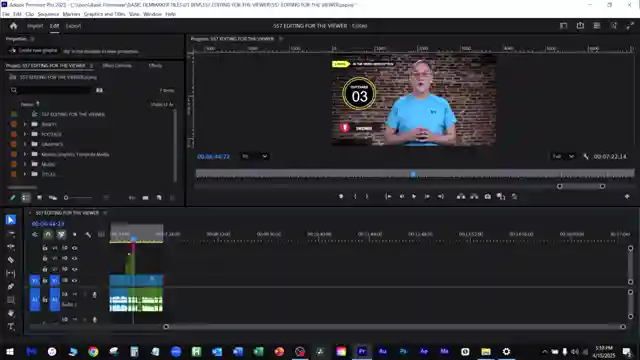Jump to the In point
Image resolution: width=640 pixels, height=360 pixels.
tap(388, 197)
